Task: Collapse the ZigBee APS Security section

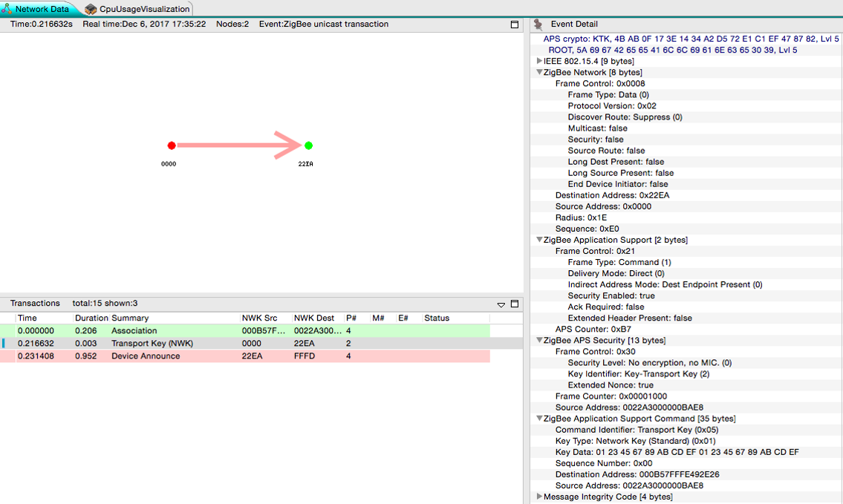Action: (x=539, y=341)
